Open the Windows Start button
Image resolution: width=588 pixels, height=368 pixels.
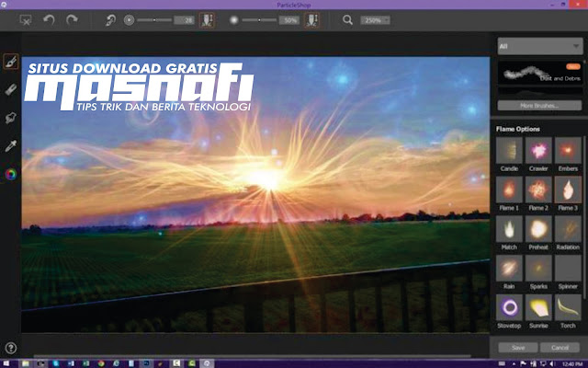tap(5, 363)
